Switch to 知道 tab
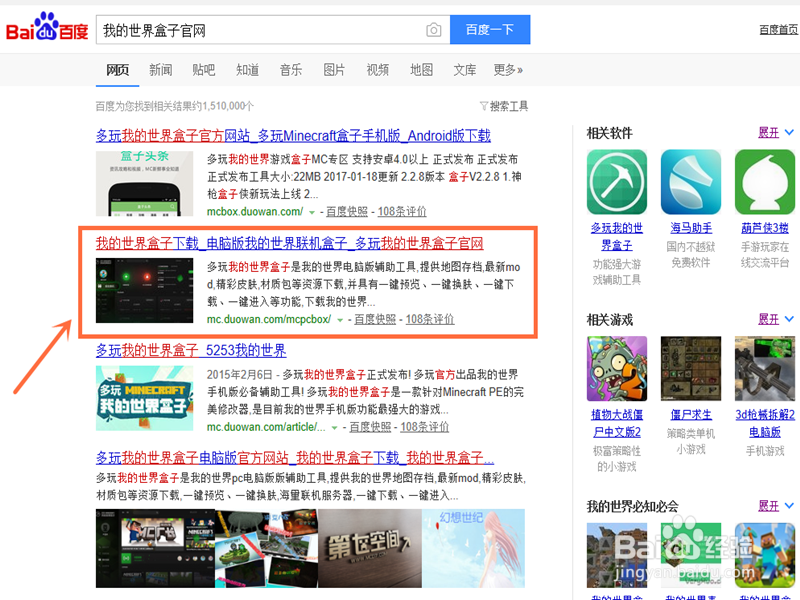Viewport: 800px width, 600px height. tap(247, 70)
